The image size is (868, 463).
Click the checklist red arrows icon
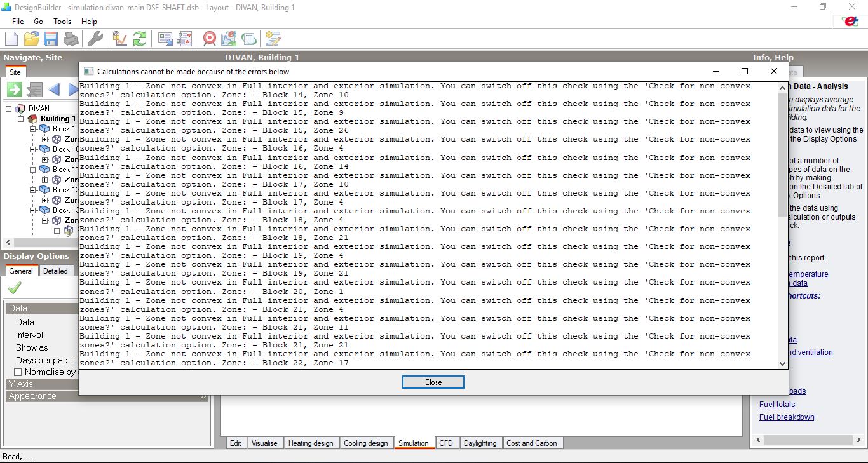[185, 39]
